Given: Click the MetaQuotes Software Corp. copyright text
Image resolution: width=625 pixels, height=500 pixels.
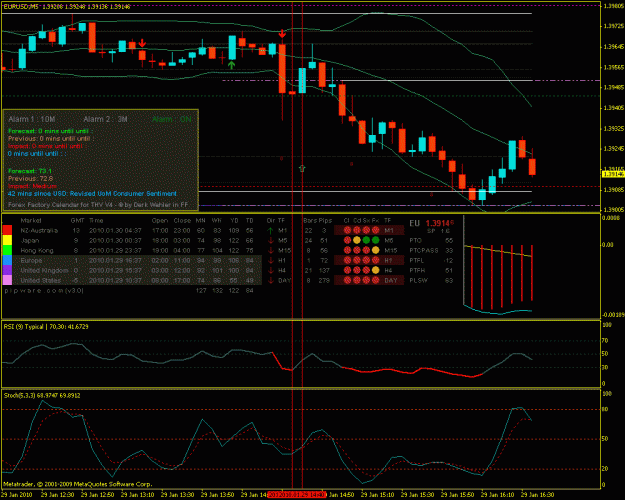Looking at the screenshot, I should pos(78,484).
